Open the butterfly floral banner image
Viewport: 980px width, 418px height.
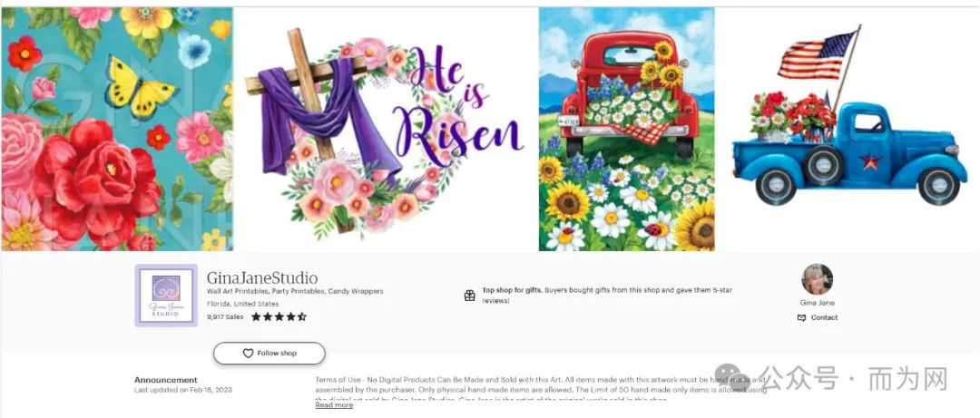click(117, 129)
